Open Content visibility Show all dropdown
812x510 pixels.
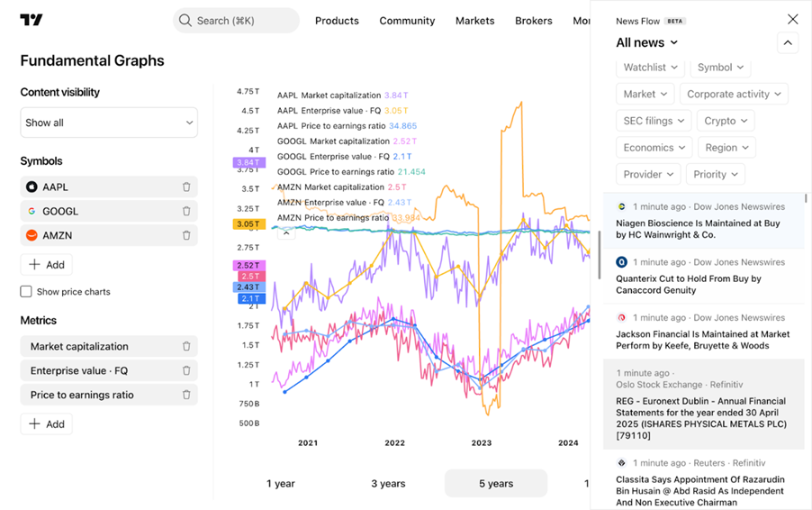pos(109,123)
